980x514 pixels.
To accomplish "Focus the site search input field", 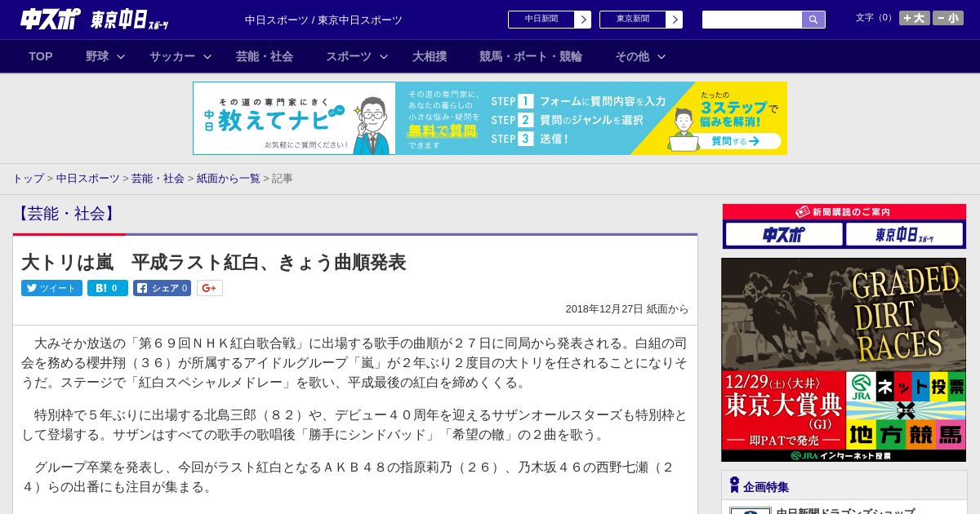I will coord(752,20).
